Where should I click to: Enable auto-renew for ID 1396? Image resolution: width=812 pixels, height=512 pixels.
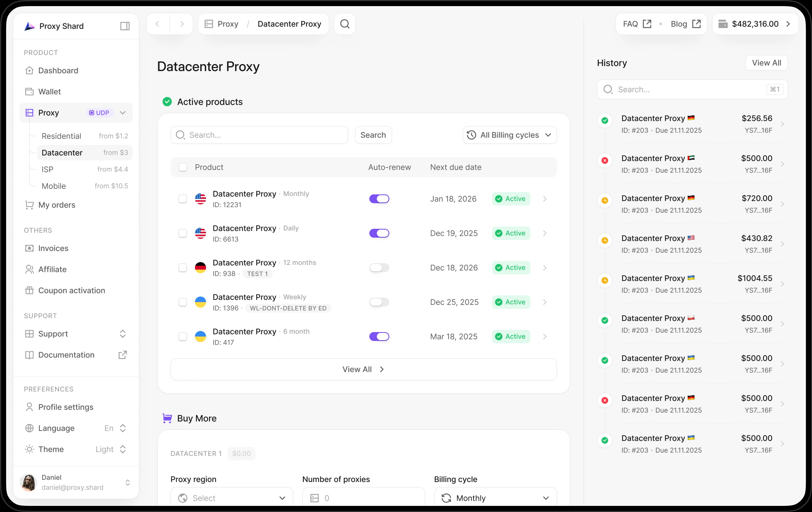pyautogui.click(x=379, y=302)
